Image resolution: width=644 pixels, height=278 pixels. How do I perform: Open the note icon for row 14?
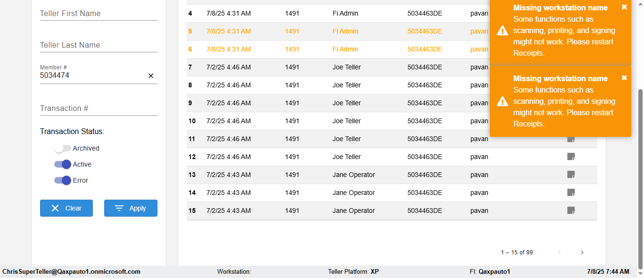[571, 193]
